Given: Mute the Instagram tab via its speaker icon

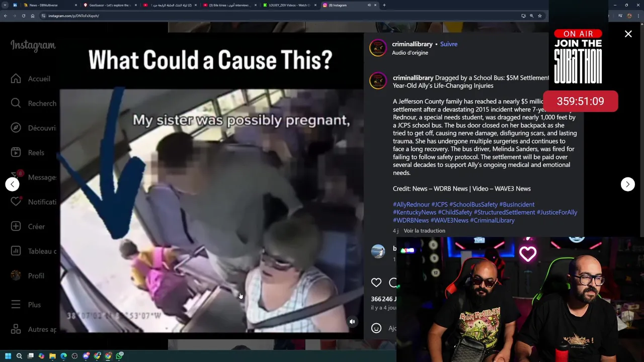Looking at the screenshot, I should 369,5.
